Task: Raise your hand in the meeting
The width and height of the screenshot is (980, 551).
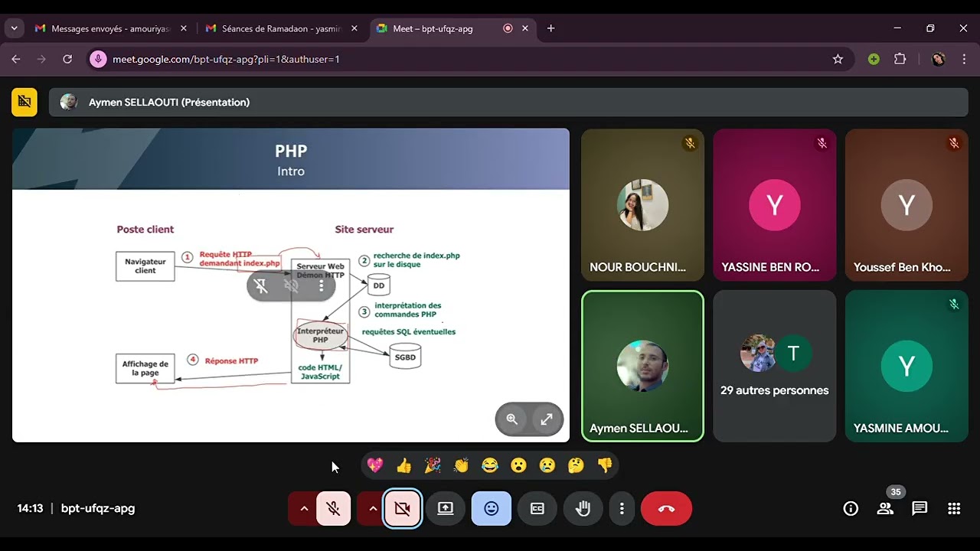Action: pos(583,508)
